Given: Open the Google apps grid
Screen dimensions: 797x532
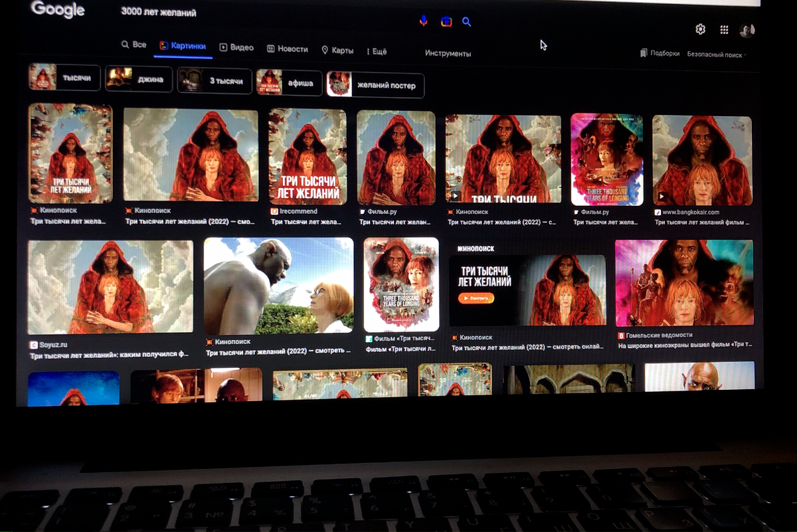Looking at the screenshot, I should pyautogui.click(x=724, y=30).
